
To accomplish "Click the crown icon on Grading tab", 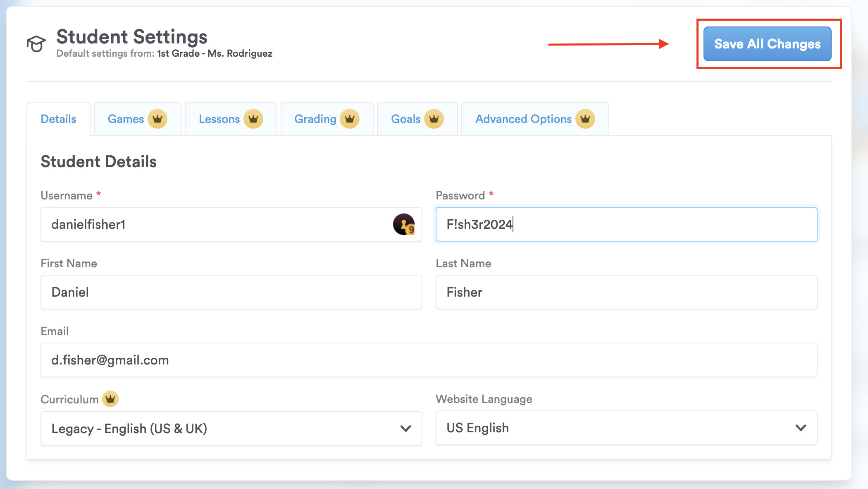I will point(350,119).
